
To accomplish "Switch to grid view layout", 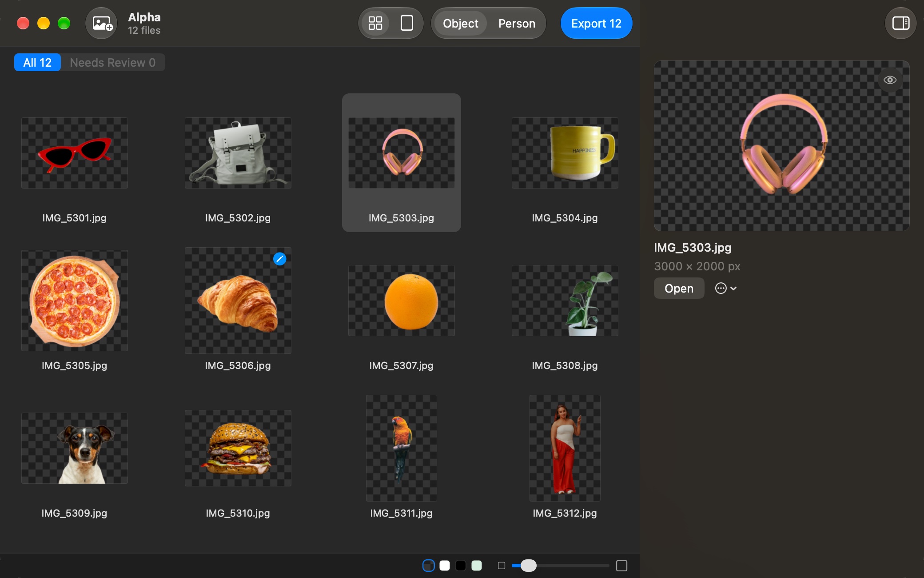I will pyautogui.click(x=375, y=23).
